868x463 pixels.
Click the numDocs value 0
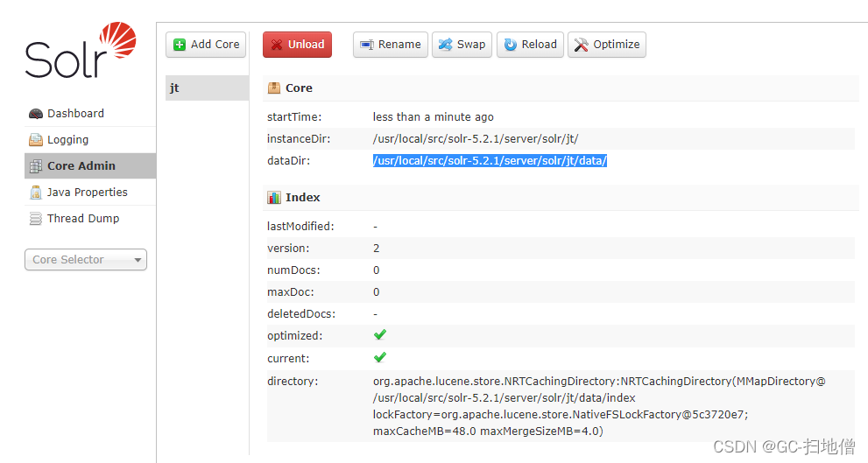tap(377, 270)
